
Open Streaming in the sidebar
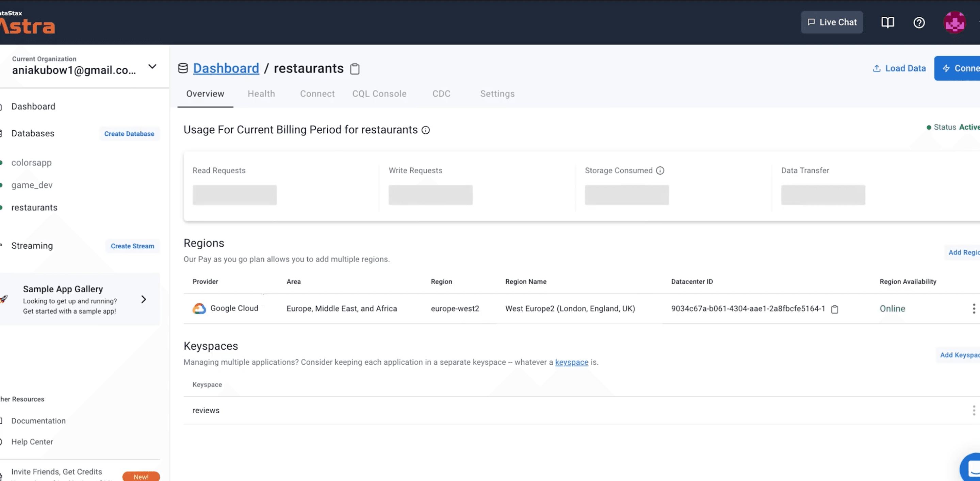click(x=32, y=246)
